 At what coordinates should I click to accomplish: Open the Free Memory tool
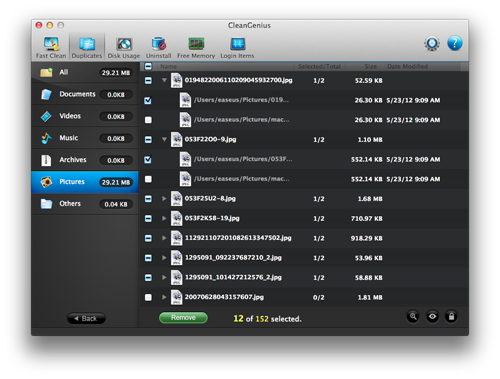coord(196,47)
